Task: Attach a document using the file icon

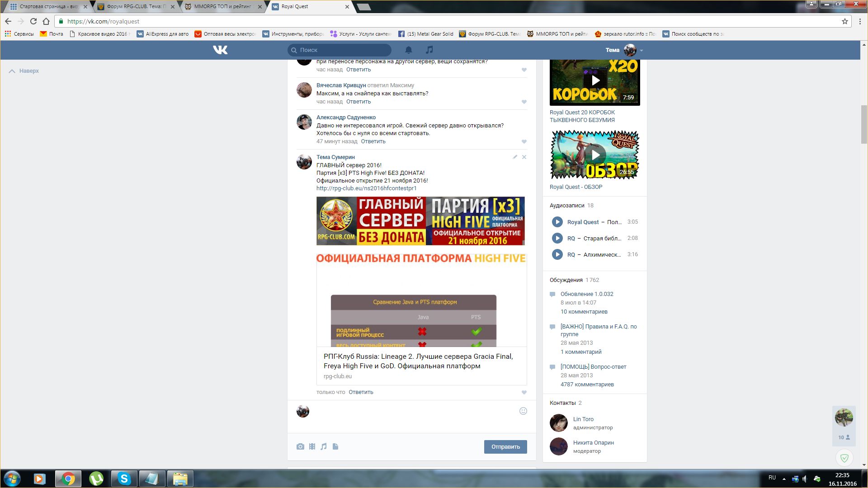Action: pos(335,446)
